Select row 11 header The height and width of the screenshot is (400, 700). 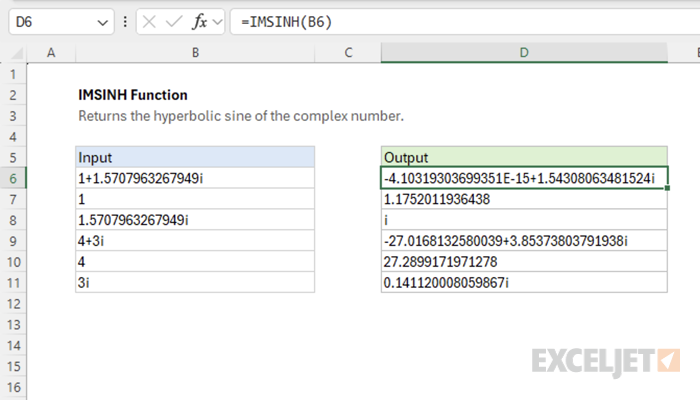click(x=13, y=283)
